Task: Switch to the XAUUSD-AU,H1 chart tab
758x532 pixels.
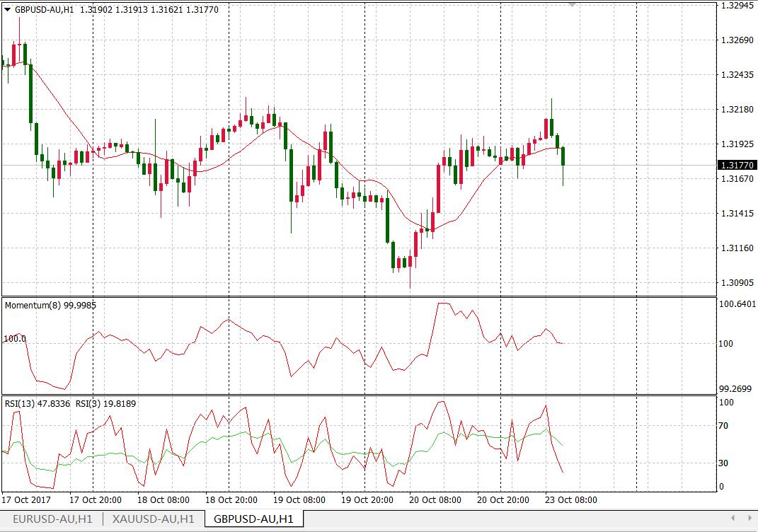Action: click(154, 519)
